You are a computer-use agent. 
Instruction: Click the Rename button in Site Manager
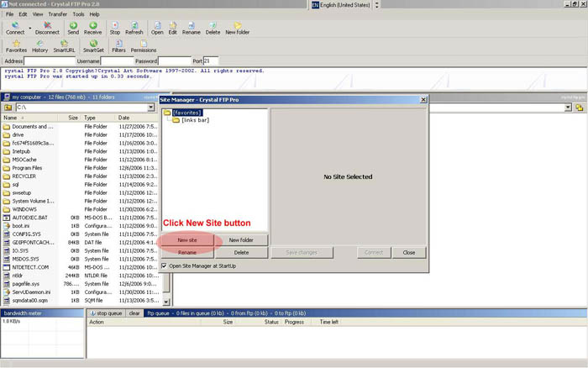coord(187,252)
